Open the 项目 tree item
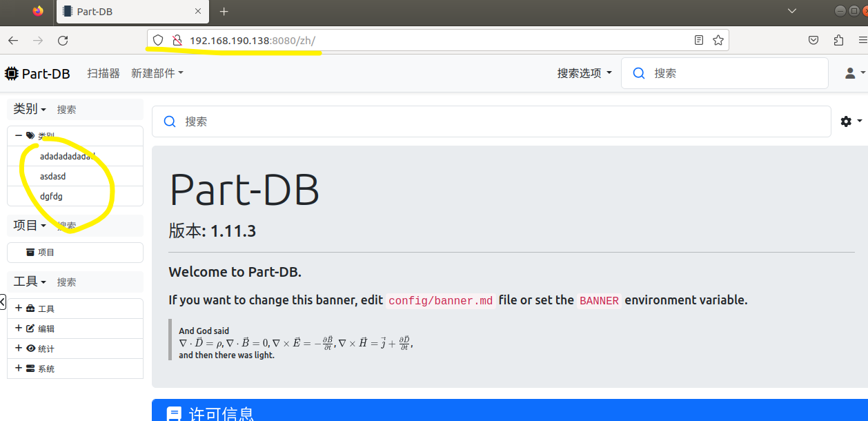The width and height of the screenshot is (868, 421). pyautogui.click(x=75, y=253)
